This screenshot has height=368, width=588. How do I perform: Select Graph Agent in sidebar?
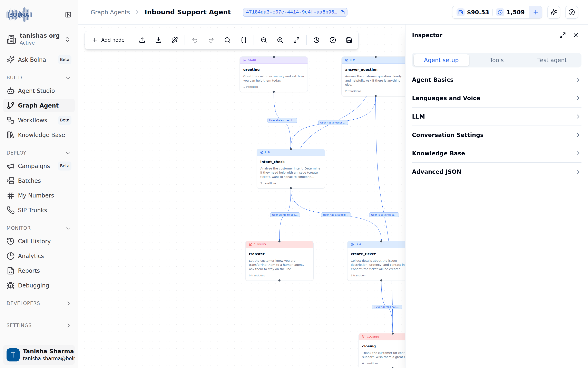(x=39, y=105)
